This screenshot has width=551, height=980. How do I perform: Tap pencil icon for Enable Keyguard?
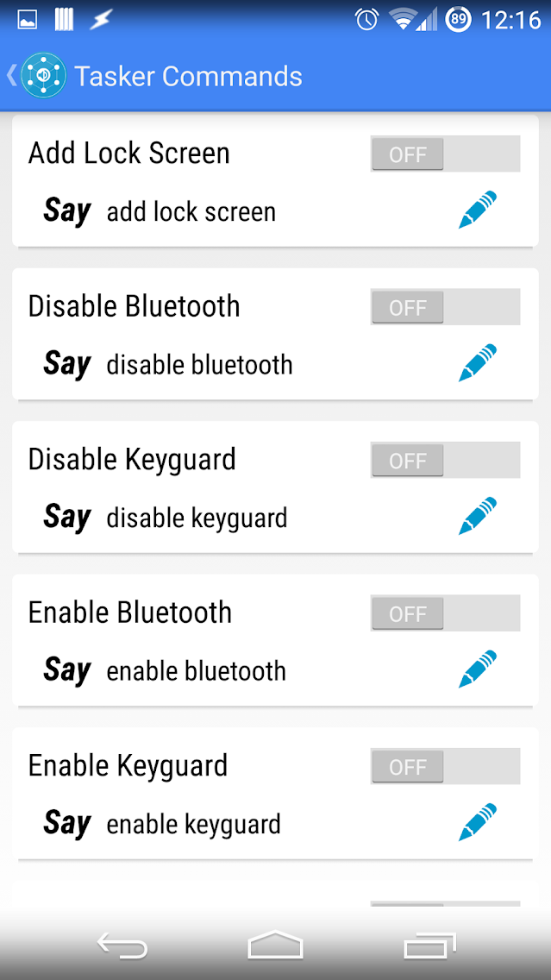pos(477,822)
